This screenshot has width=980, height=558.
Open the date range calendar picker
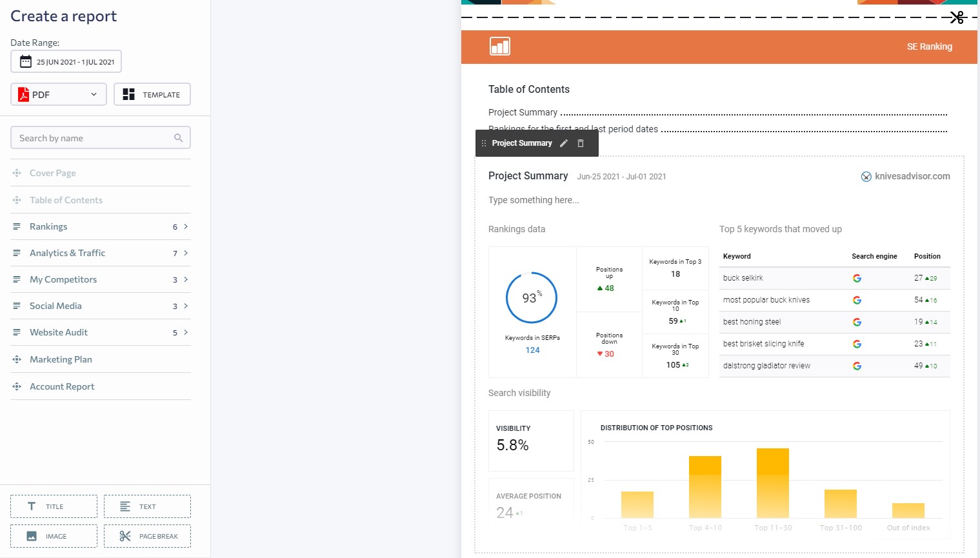[x=66, y=61]
